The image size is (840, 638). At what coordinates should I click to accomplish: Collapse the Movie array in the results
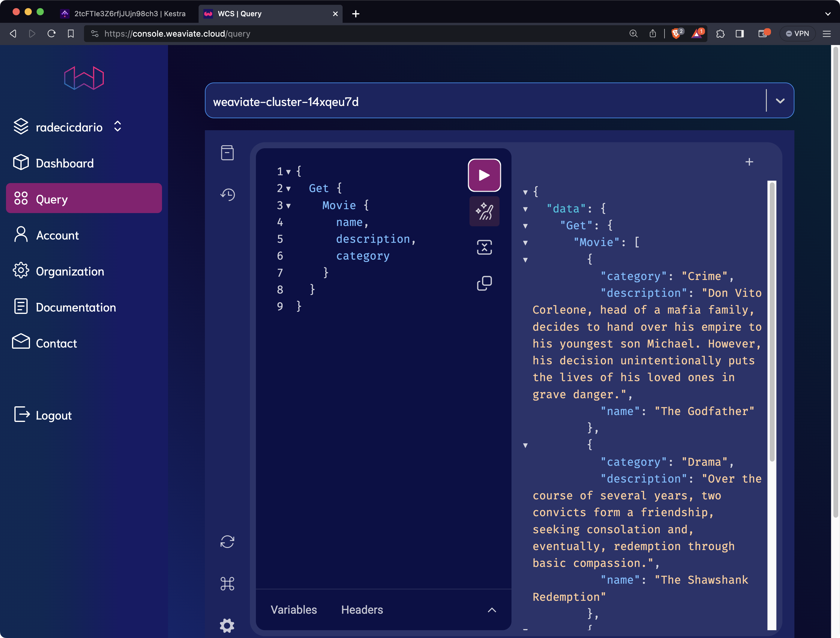click(x=525, y=242)
